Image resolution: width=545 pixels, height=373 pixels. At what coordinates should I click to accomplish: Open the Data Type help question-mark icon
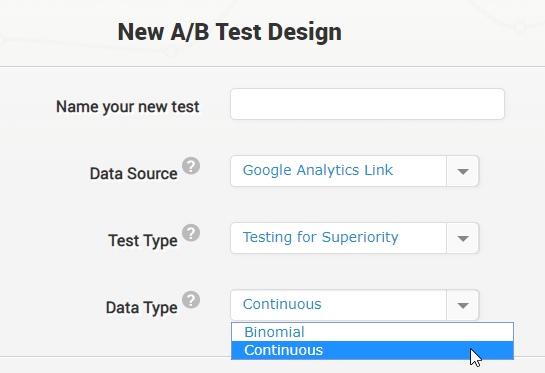click(x=191, y=300)
